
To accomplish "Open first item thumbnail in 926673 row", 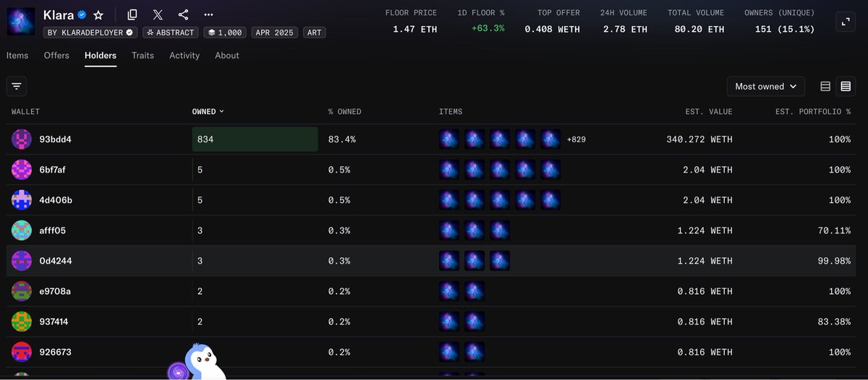I will point(449,352).
